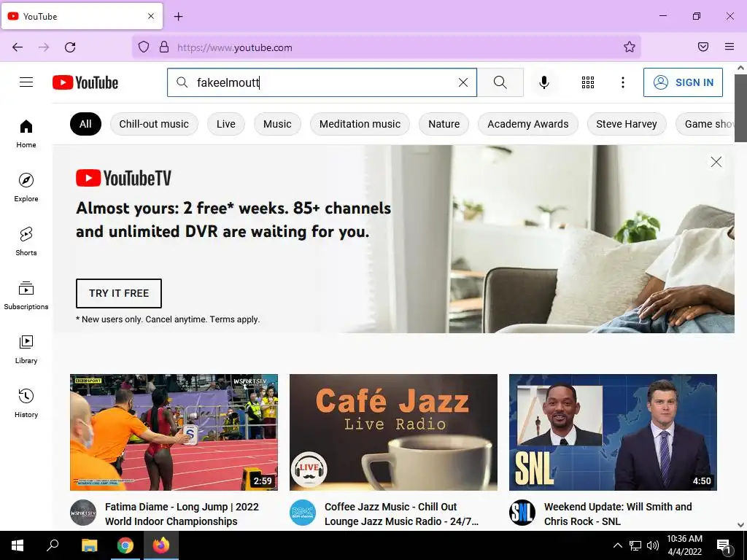
Task: Select the Live filter chip
Action: coord(226,124)
